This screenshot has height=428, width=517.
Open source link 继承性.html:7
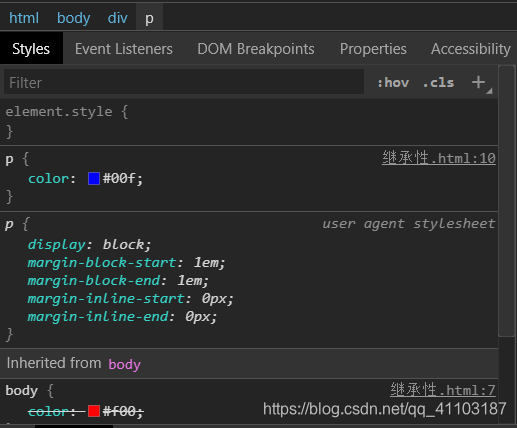point(443,390)
